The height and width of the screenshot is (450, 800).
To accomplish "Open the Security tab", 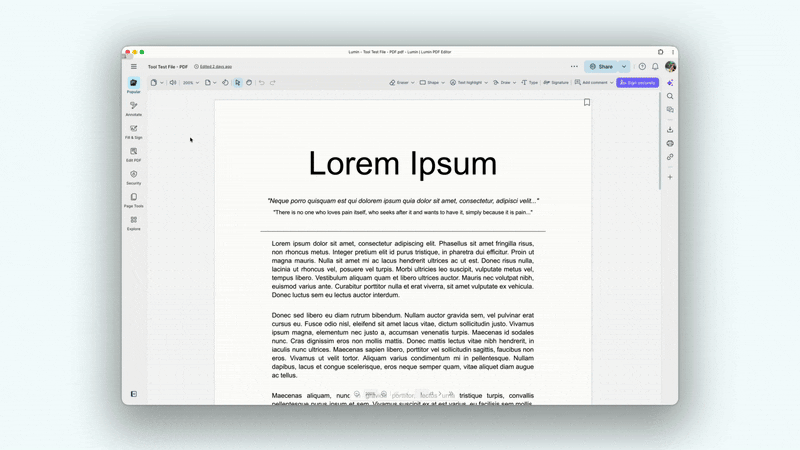I will point(134,177).
